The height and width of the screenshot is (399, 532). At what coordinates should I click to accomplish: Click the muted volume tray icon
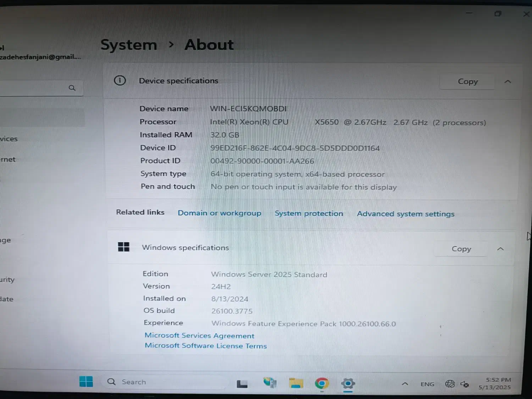pyautogui.click(x=465, y=384)
